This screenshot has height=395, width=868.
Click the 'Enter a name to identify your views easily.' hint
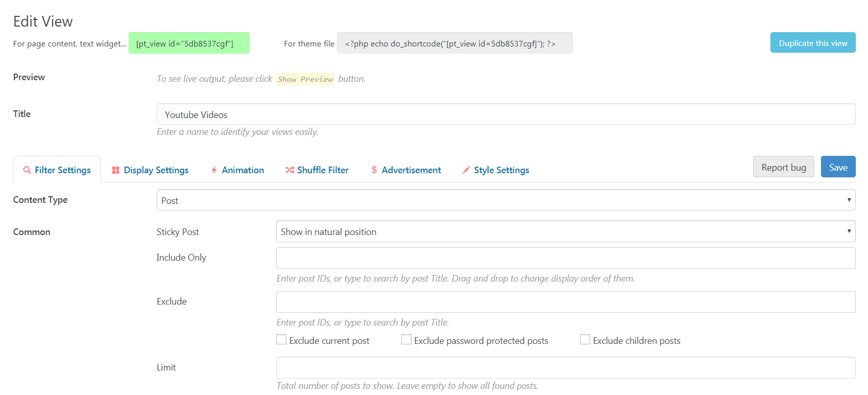click(x=237, y=132)
